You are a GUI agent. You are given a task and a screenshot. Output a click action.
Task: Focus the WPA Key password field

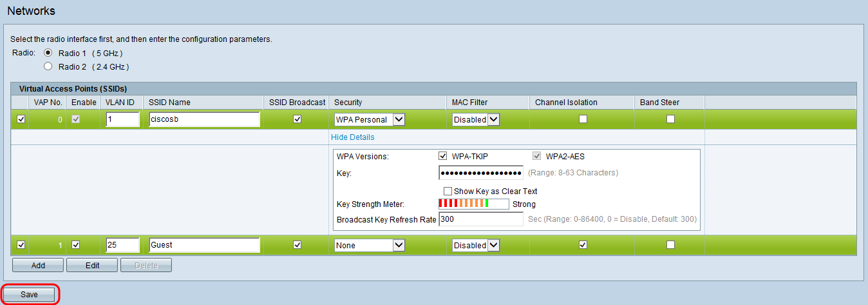click(x=481, y=173)
